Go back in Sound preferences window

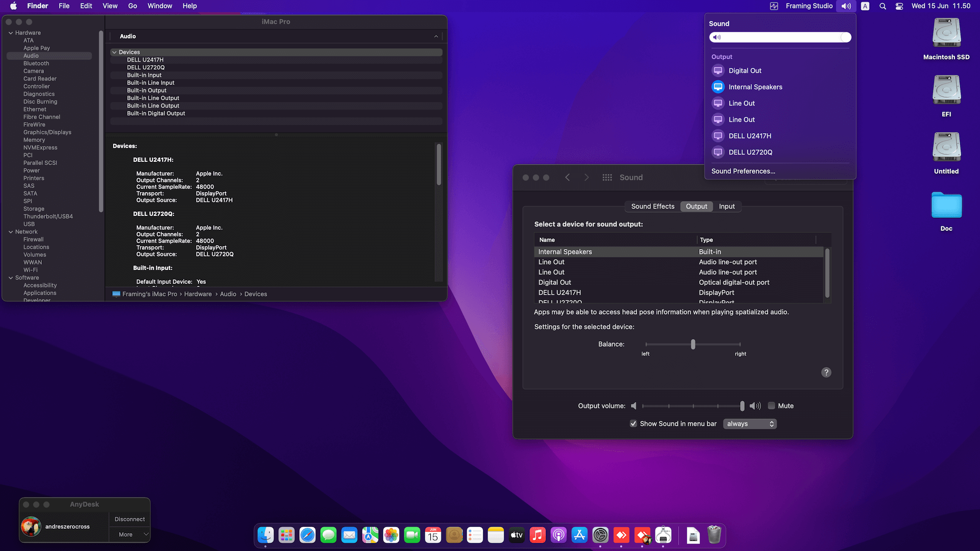pos(567,178)
